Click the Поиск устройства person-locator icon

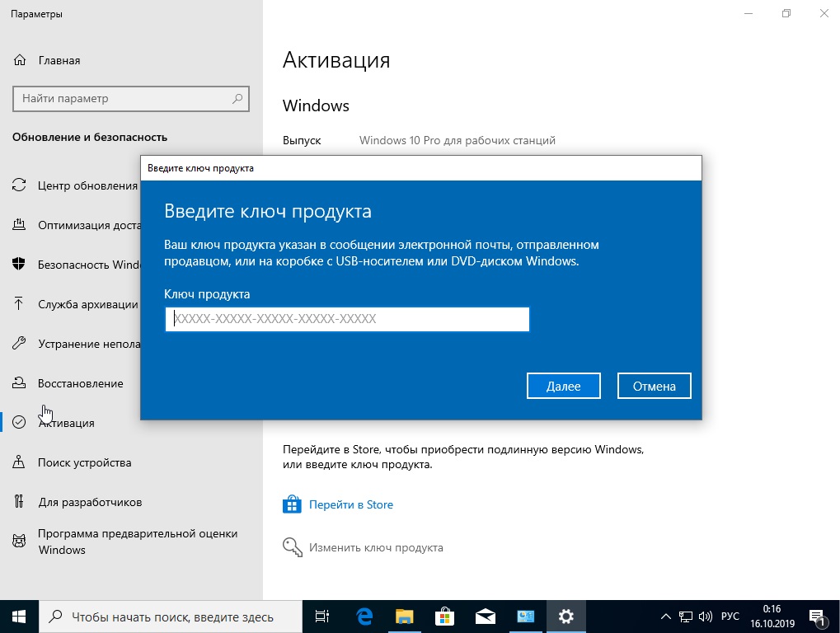(19, 462)
